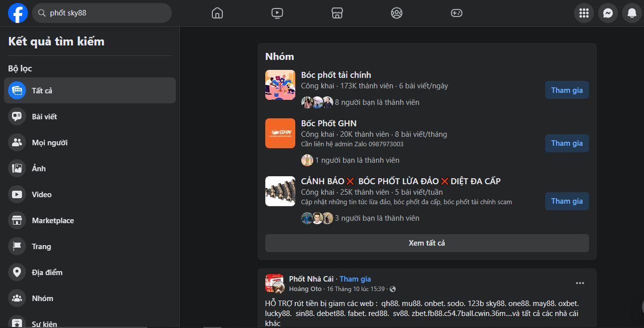
Task: Select the Bài viết filter
Action: pos(44,116)
